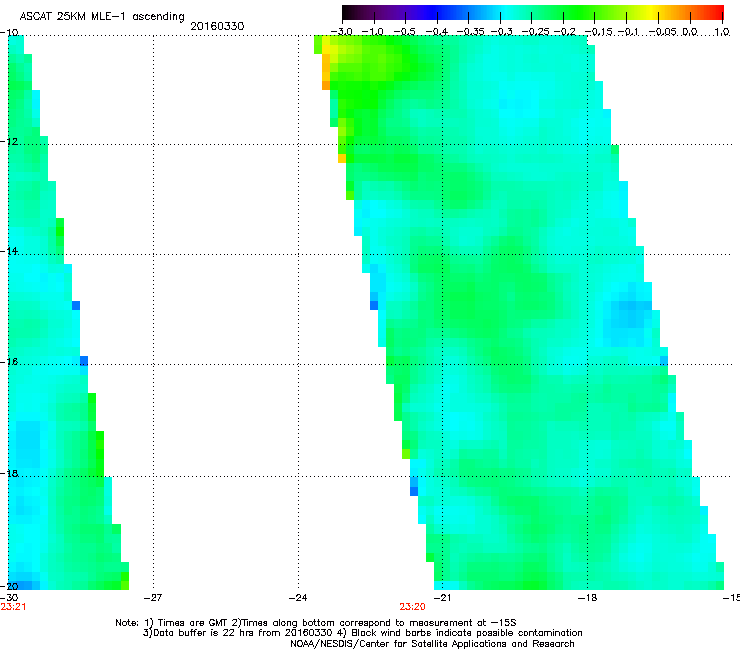Click the 0.0 color scale label
The image size is (740, 650).
(x=690, y=32)
